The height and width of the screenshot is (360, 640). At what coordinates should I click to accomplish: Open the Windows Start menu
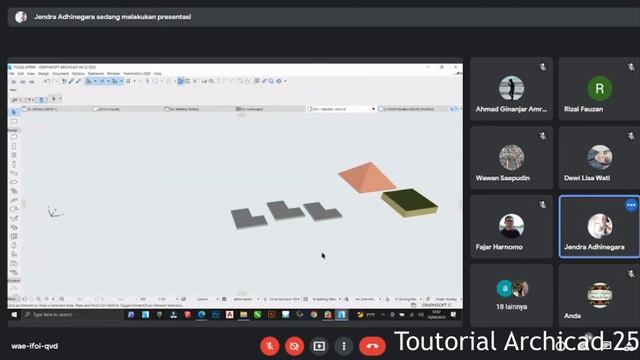click(14, 315)
